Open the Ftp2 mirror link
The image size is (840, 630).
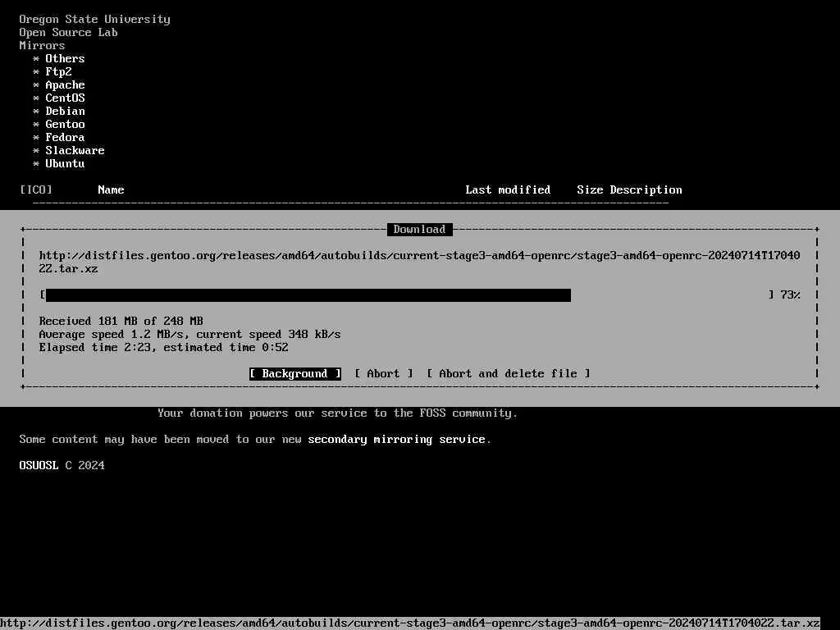(x=58, y=71)
